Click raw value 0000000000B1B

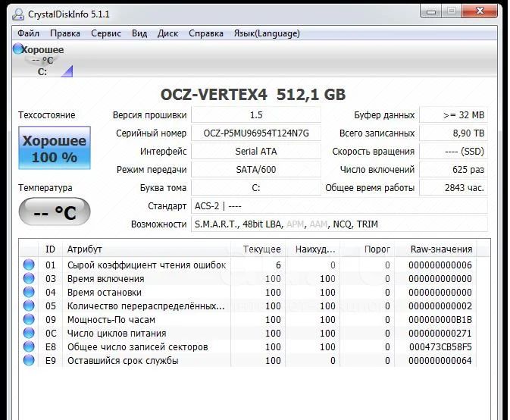click(x=440, y=319)
